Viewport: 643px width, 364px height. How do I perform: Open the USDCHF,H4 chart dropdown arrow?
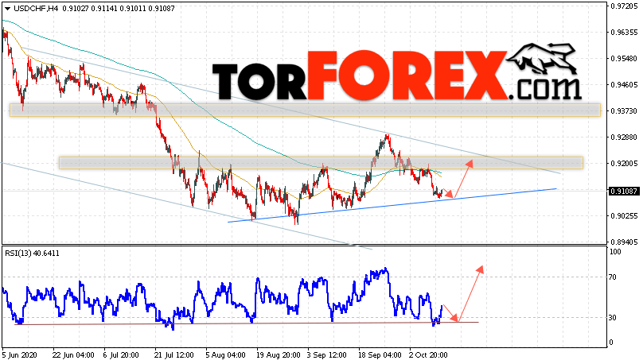8,9
